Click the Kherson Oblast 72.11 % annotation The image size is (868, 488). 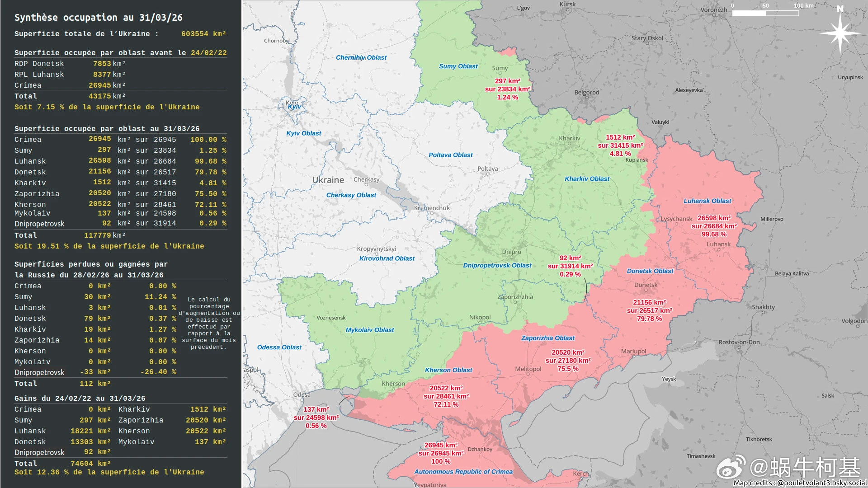(x=446, y=396)
